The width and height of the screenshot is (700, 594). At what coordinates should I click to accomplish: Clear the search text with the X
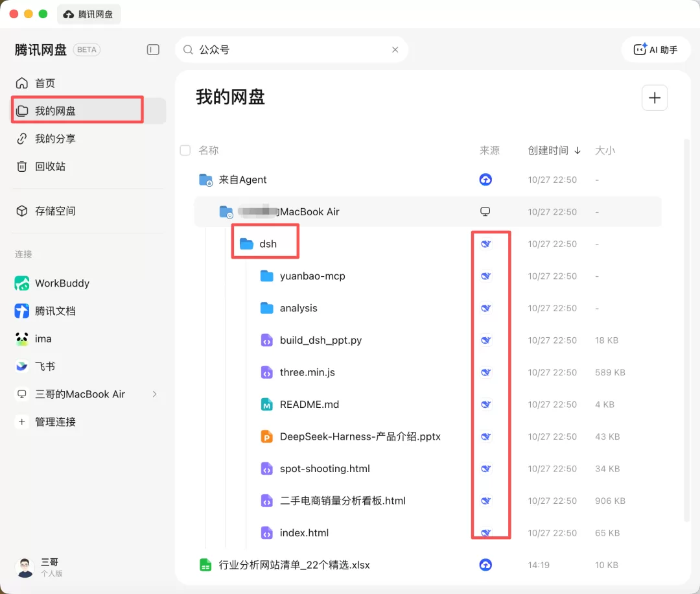coord(395,49)
